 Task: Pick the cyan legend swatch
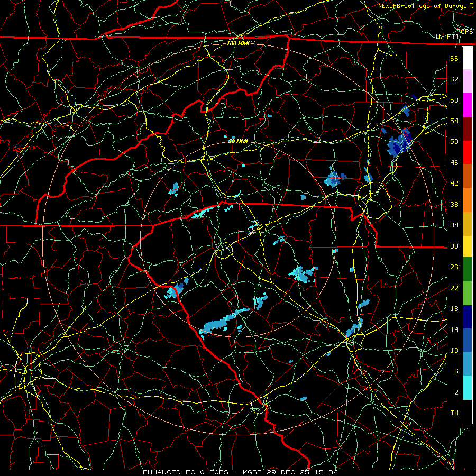467,388
